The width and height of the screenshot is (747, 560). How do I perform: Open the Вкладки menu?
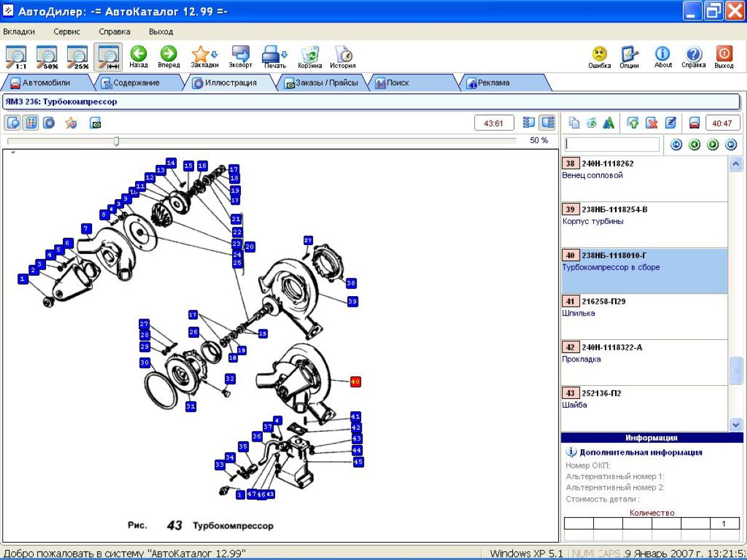(19, 31)
